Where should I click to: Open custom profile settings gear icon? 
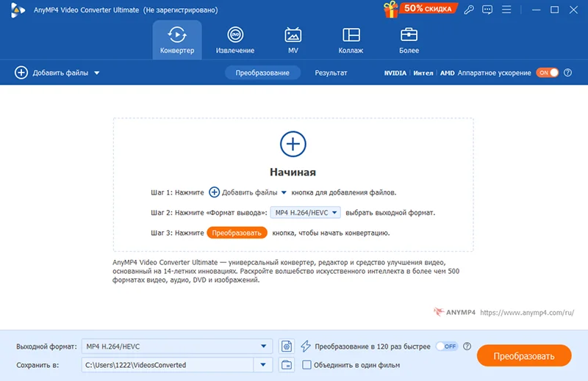[x=287, y=346]
